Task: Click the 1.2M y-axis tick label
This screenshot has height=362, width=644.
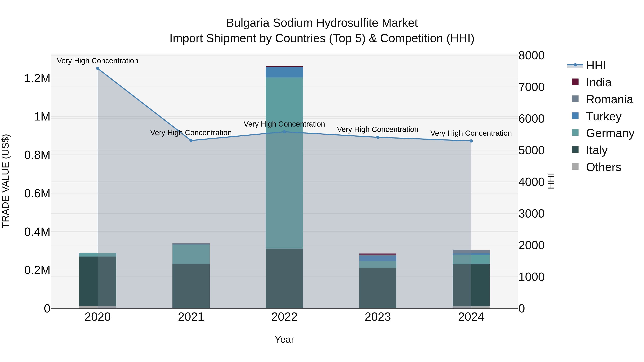Action: (37, 78)
